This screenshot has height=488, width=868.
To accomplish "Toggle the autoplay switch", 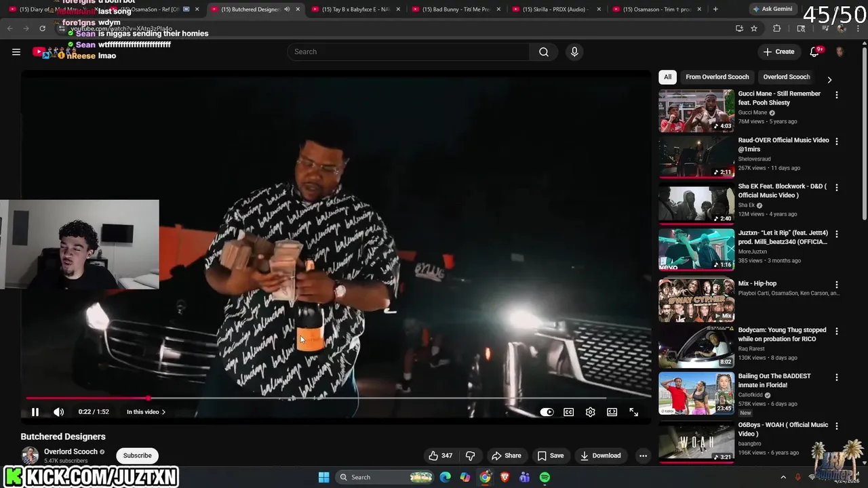I will tap(547, 412).
